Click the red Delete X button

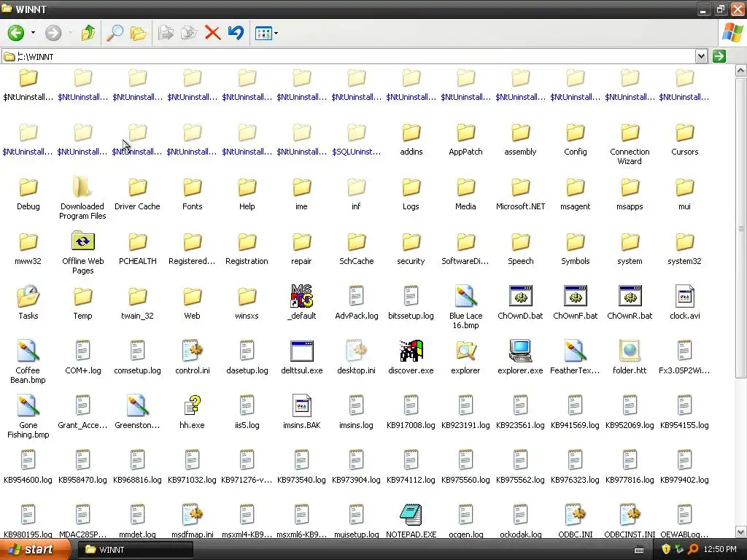(x=212, y=33)
